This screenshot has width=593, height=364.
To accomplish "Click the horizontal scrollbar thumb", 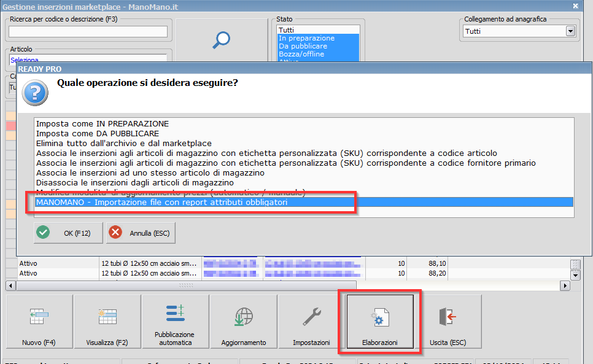I will click(x=186, y=286).
